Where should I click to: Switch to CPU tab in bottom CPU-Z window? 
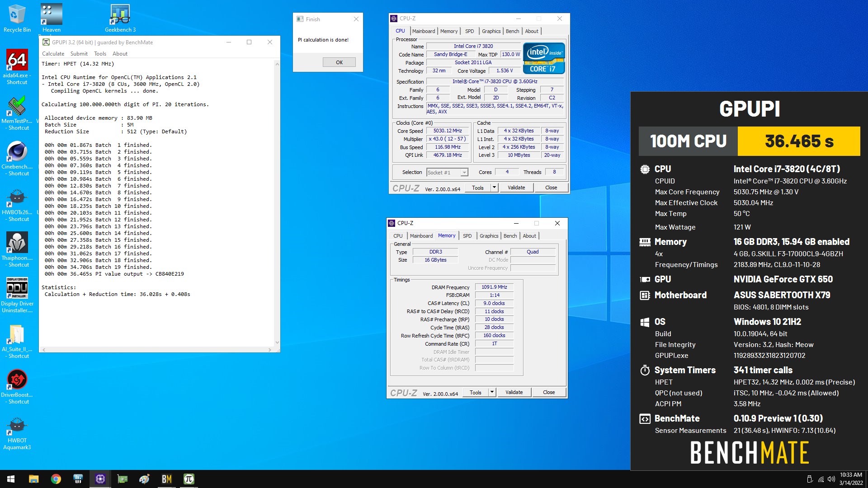click(398, 236)
